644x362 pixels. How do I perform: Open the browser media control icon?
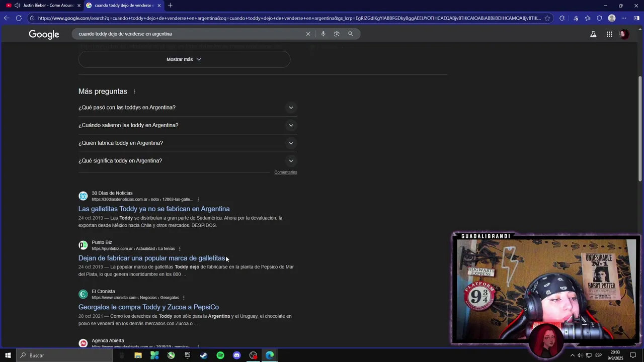576,18
